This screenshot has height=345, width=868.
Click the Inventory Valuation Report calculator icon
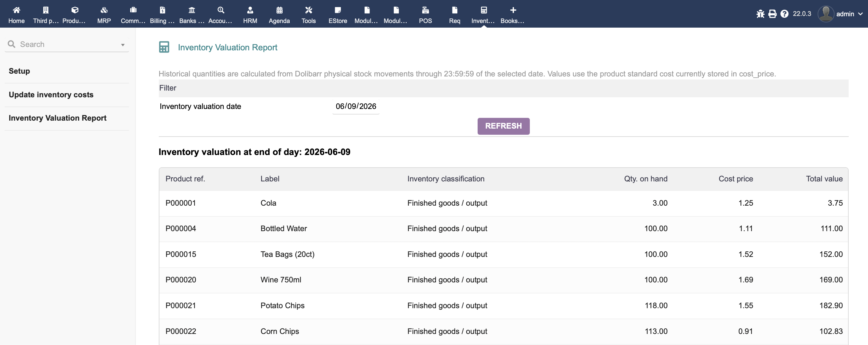coord(164,47)
